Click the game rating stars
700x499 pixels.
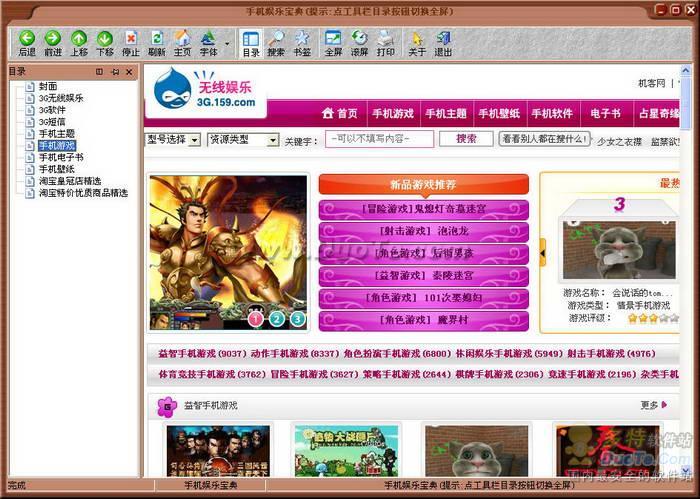pyautogui.click(x=654, y=318)
